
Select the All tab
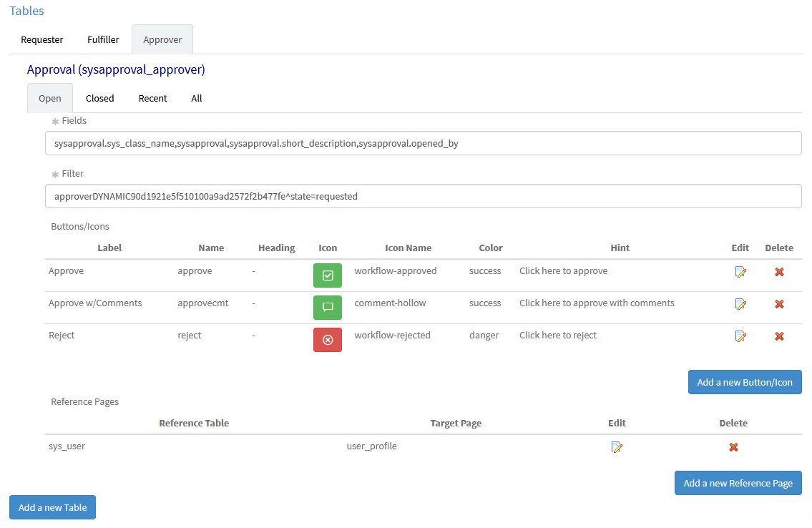point(196,98)
